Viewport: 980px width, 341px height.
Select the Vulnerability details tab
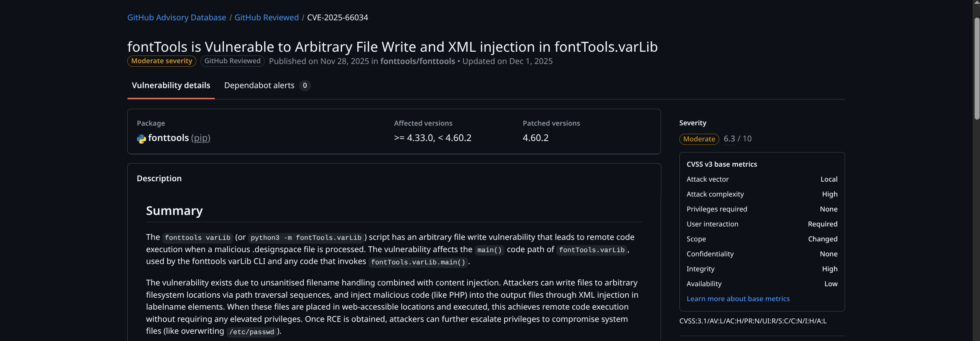tap(171, 85)
